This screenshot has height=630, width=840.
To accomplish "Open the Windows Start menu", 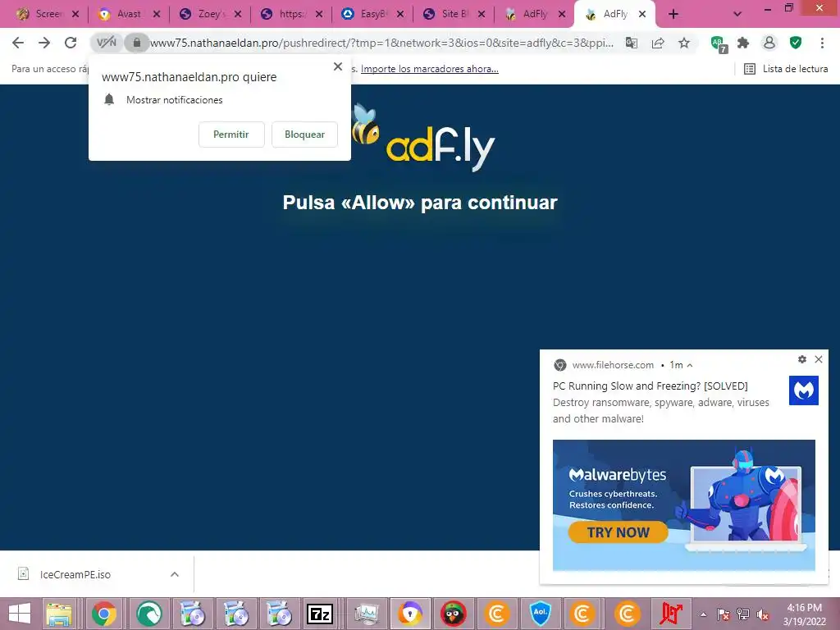I will click(20, 614).
